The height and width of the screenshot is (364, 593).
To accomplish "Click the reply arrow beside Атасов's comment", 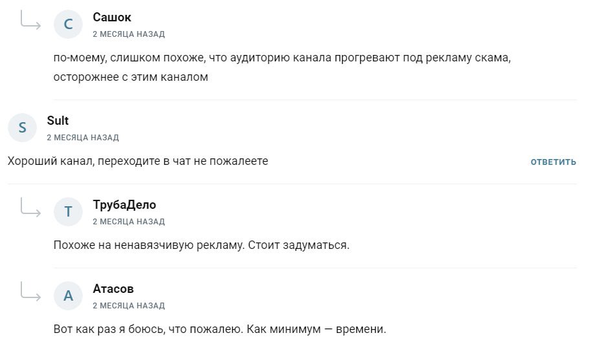I will tap(30, 292).
